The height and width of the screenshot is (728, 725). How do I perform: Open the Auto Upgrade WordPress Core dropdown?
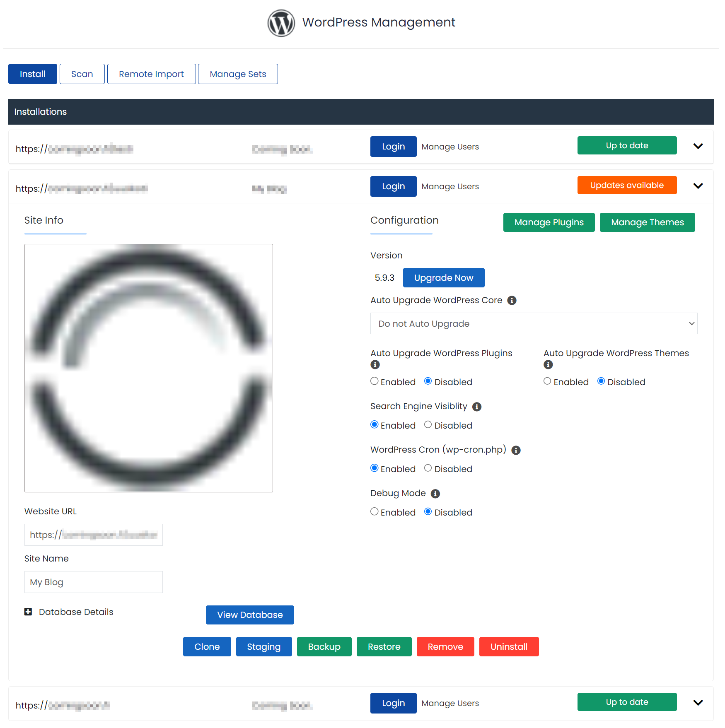point(533,323)
